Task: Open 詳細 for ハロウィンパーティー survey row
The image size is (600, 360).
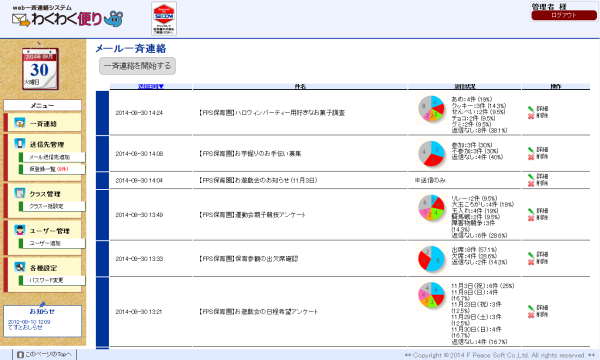Action: (538, 109)
